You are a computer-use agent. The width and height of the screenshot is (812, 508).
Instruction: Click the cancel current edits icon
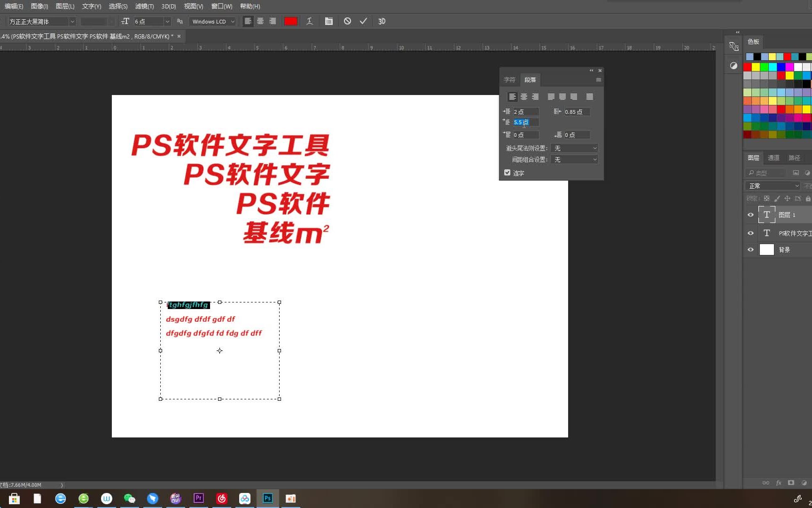pyautogui.click(x=347, y=21)
